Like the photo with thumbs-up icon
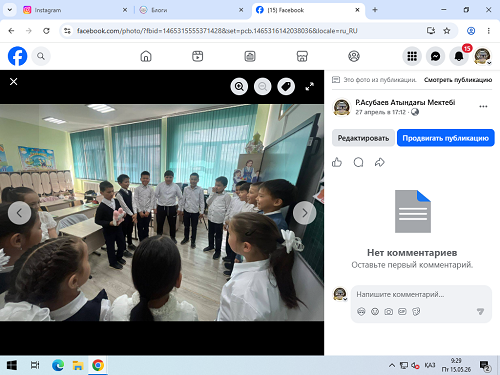The image size is (500, 375). 337,162
